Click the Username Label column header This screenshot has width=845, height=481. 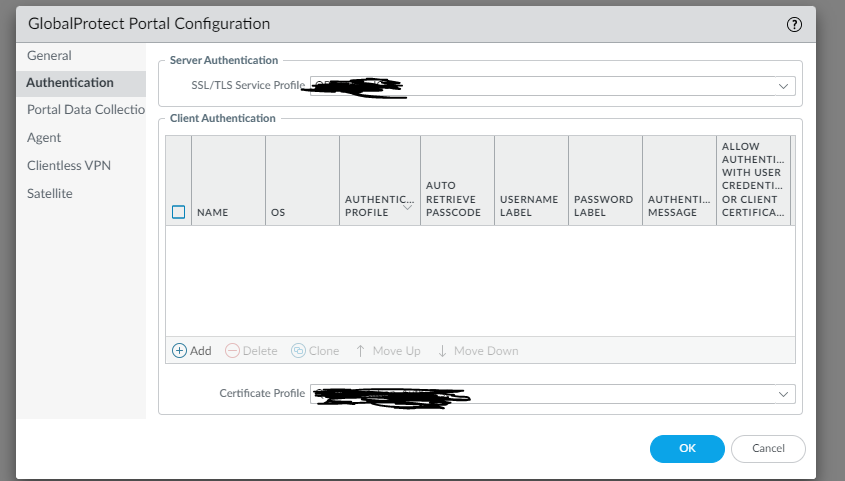coord(531,181)
